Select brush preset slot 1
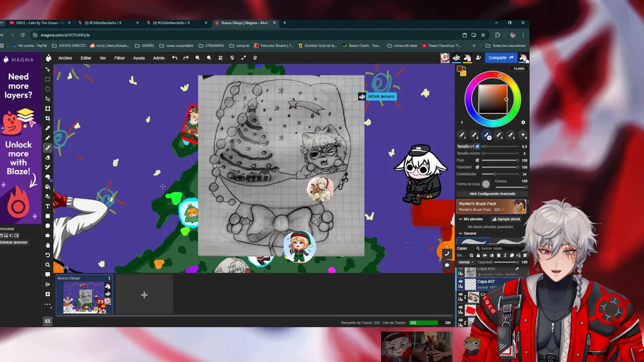This screenshot has width=644, height=362. tap(462, 135)
